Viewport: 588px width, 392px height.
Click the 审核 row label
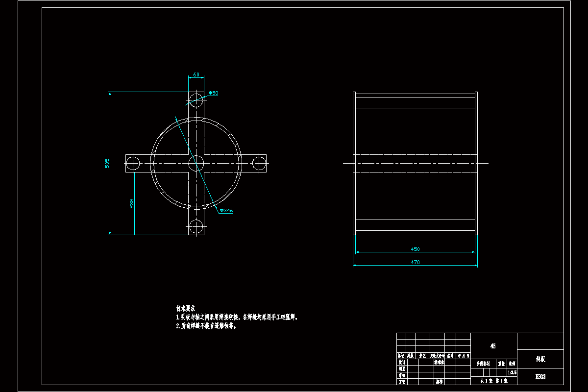(x=402, y=375)
